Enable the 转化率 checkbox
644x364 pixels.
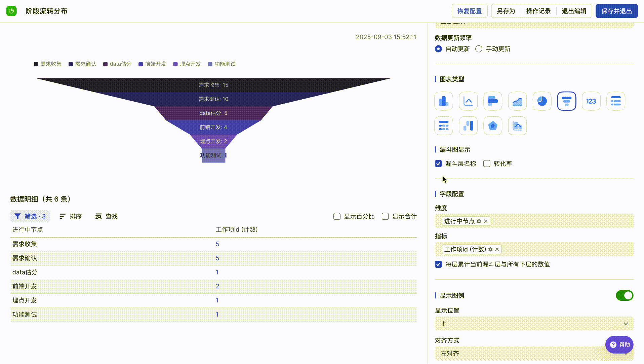coord(487,163)
